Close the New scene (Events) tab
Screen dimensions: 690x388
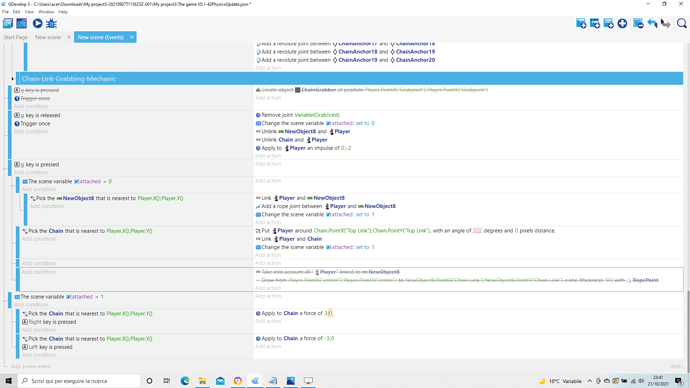coord(132,37)
